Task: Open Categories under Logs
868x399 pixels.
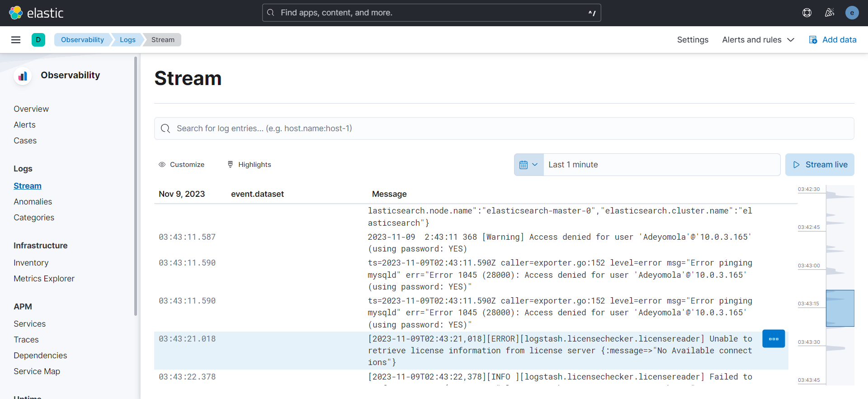Action: tap(34, 218)
